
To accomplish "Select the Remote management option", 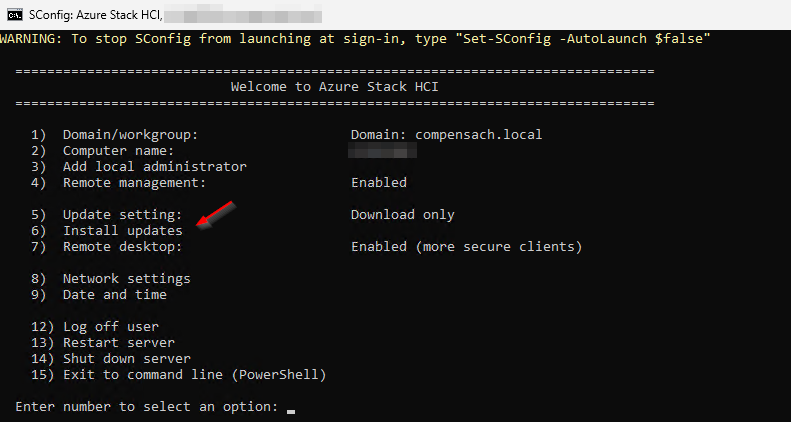I will tap(134, 182).
